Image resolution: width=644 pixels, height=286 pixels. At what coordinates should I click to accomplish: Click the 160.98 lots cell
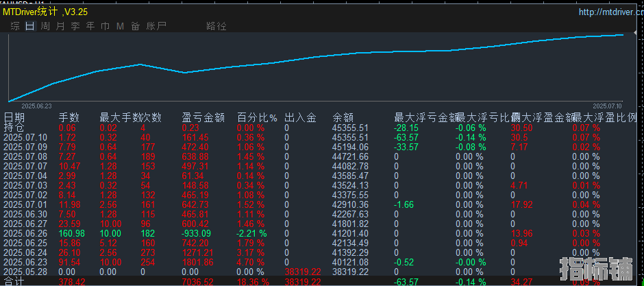(x=71, y=233)
